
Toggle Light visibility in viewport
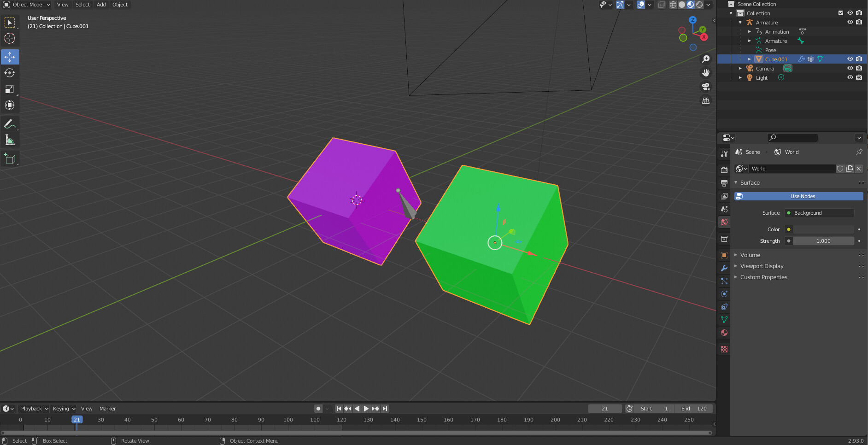[x=850, y=77]
